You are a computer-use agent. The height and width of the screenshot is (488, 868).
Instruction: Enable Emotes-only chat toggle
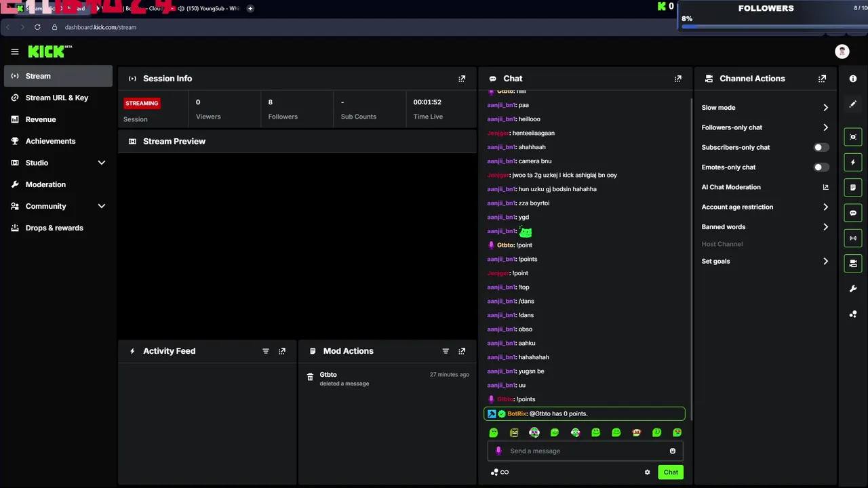tap(821, 167)
